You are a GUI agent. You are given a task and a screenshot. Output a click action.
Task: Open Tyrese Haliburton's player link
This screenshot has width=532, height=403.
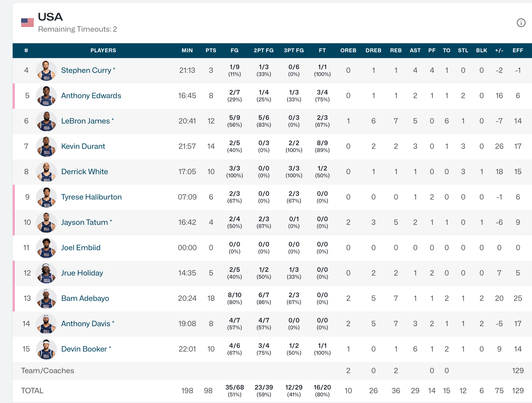[91, 197]
